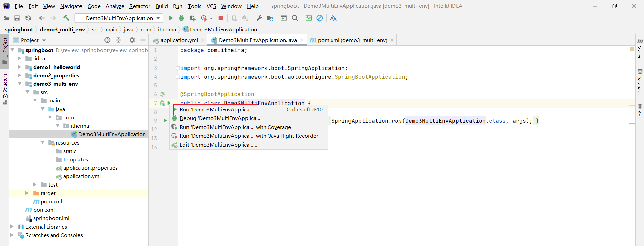The image size is (644, 246).
Task: Switch to the application.yml tab
Action: tap(179, 40)
